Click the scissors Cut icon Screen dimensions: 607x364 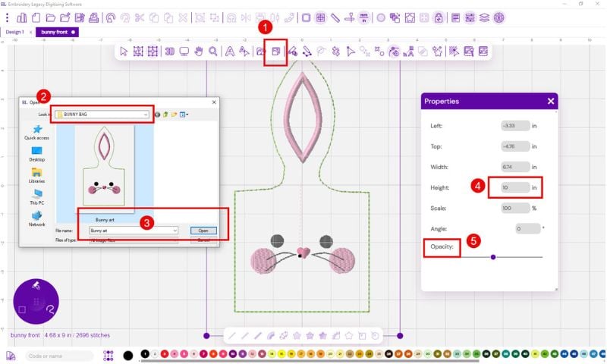coord(139,17)
